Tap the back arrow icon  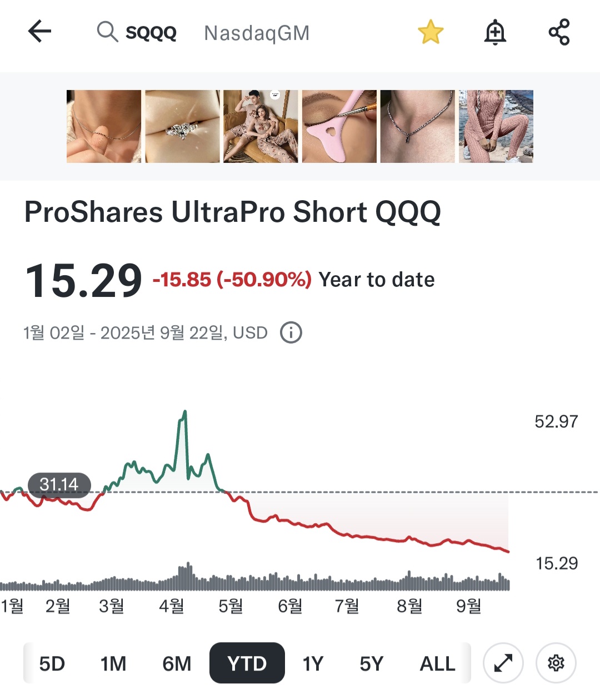(39, 32)
